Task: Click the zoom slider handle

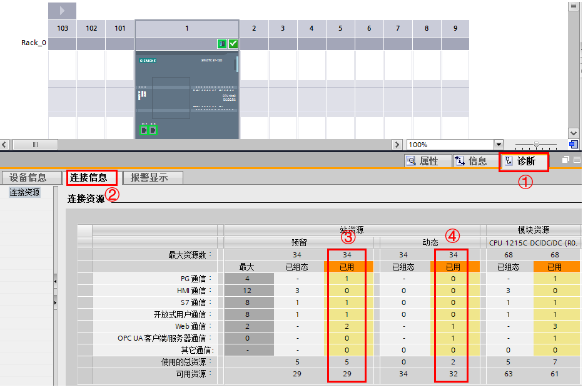Action: coord(536,145)
